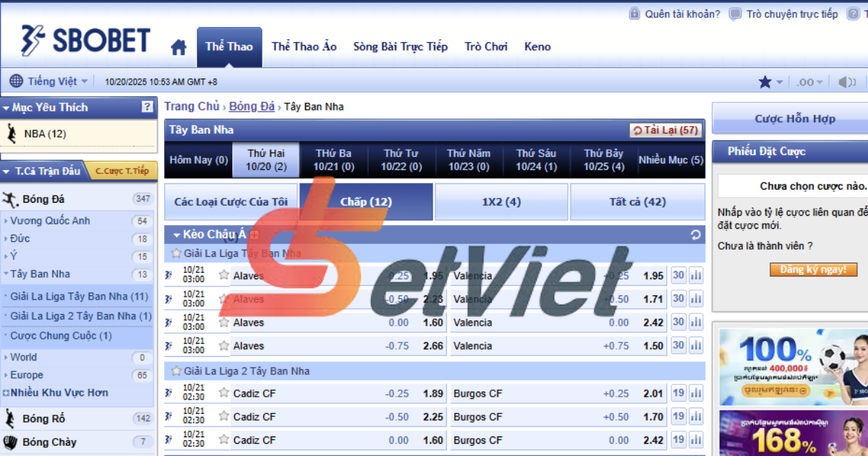Go to the SBOBET home icon
The width and height of the screenshot is (868, 456).
tap(179, 48)
